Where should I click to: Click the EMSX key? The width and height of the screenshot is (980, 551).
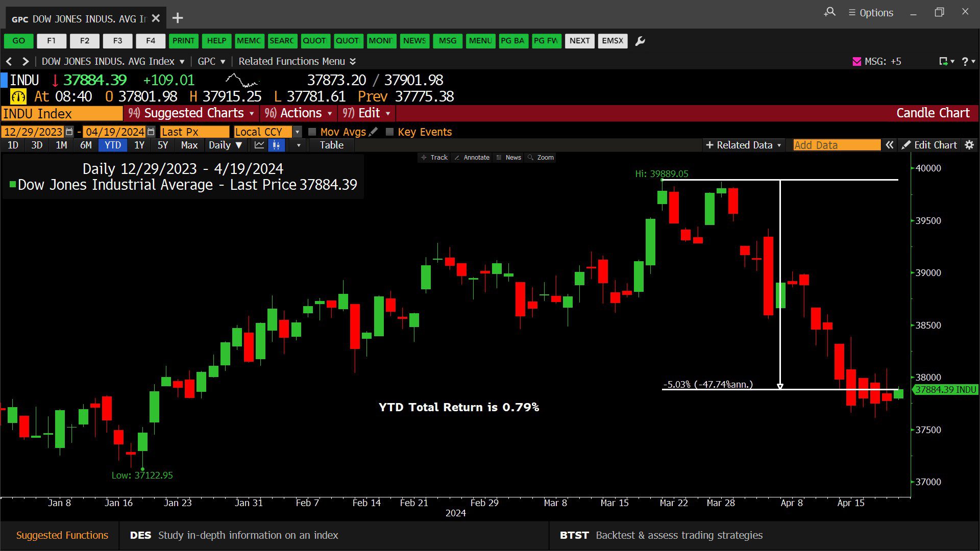612,41
